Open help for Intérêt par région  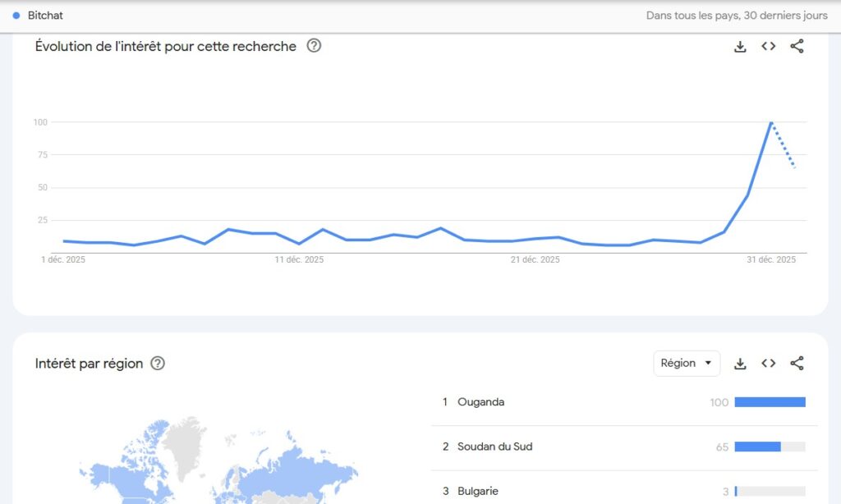(158, 364)
